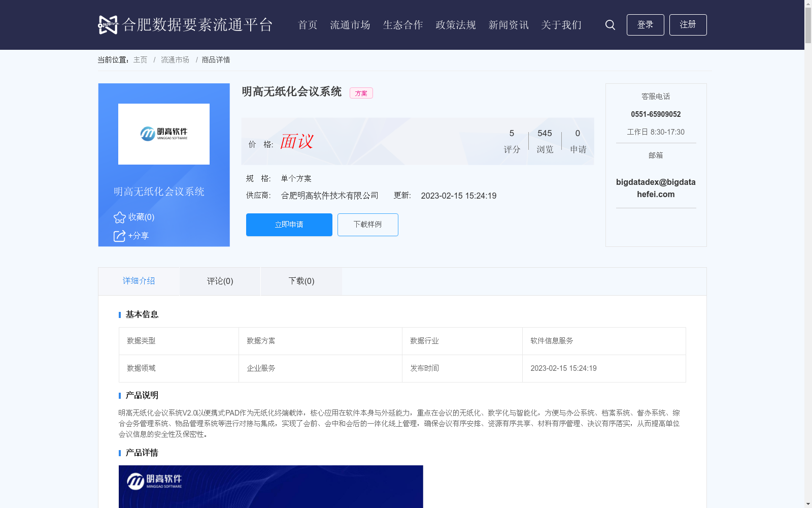Click the 方案 tag beside the title
The height and width of the screenshot is (508, 812).
point(361,93)
